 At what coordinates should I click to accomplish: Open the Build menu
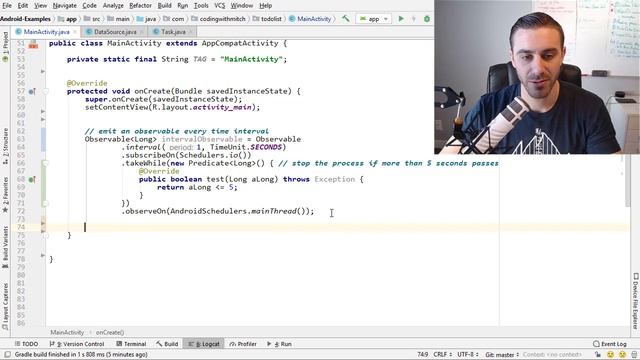tap(164, 6)
